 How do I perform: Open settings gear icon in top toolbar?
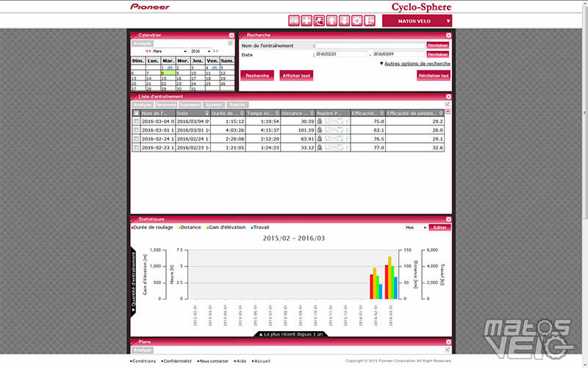coord(357,21)
